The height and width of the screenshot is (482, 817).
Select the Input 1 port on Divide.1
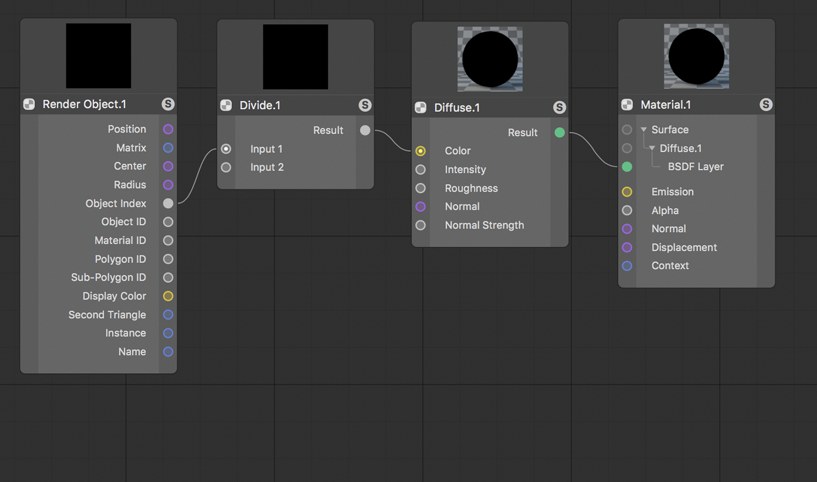(x=226, y=149)
